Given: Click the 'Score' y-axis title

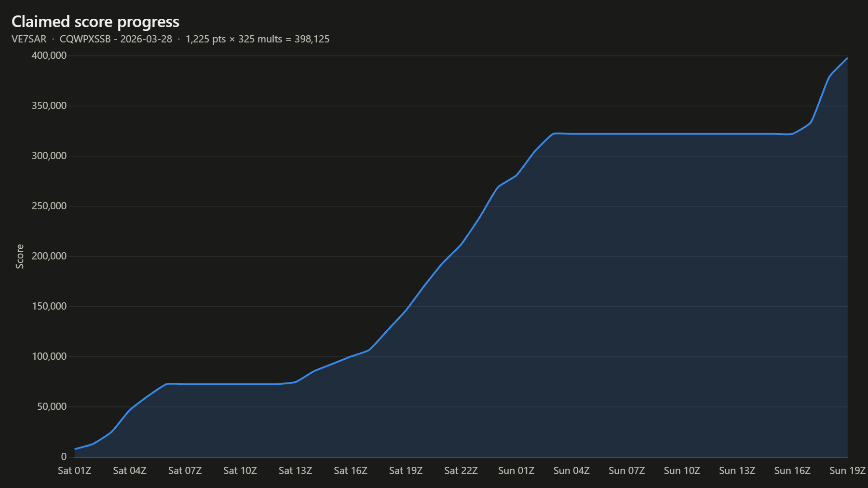Looking at the screenshot, I should point(20,257).
